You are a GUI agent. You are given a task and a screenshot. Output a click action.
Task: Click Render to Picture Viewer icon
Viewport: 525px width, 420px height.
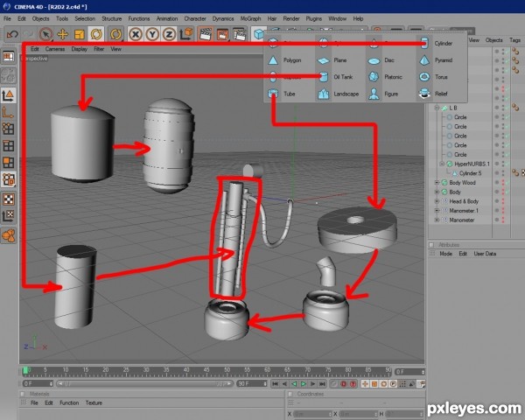click(222, 34)
